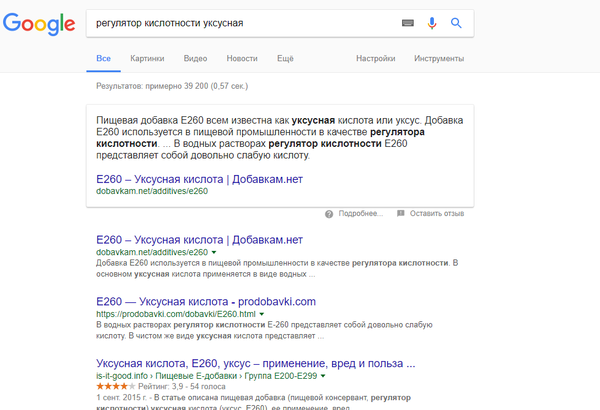Click the feedback icon beside Оставить отзыв
The height and width of the screenshot is (410, 600).
click(x=401, y=213)
